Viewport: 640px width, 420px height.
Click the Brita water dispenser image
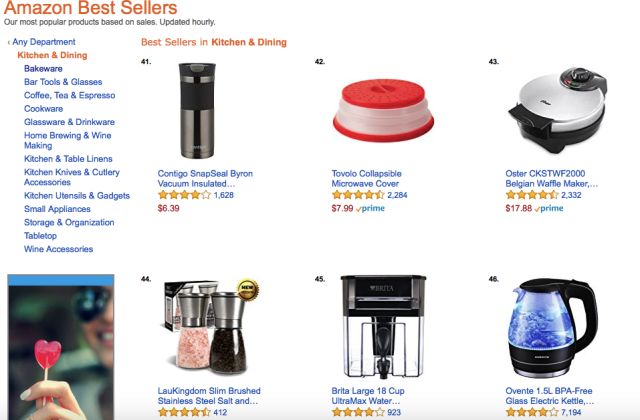(383, 327)
